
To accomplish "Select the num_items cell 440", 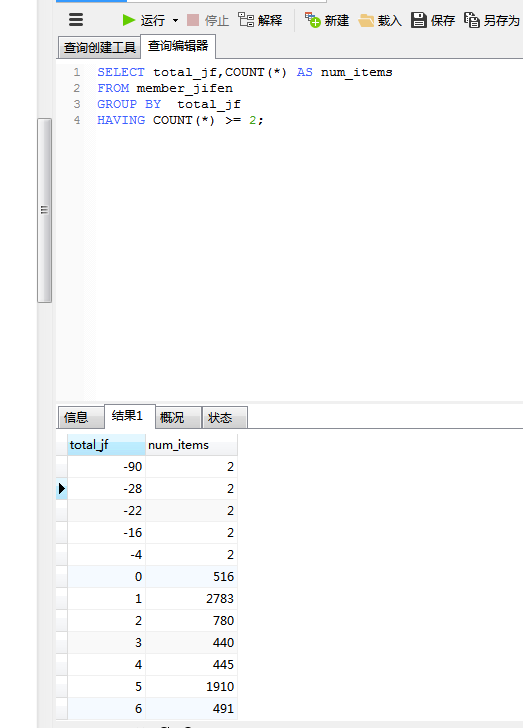I will tap(191, 643).
